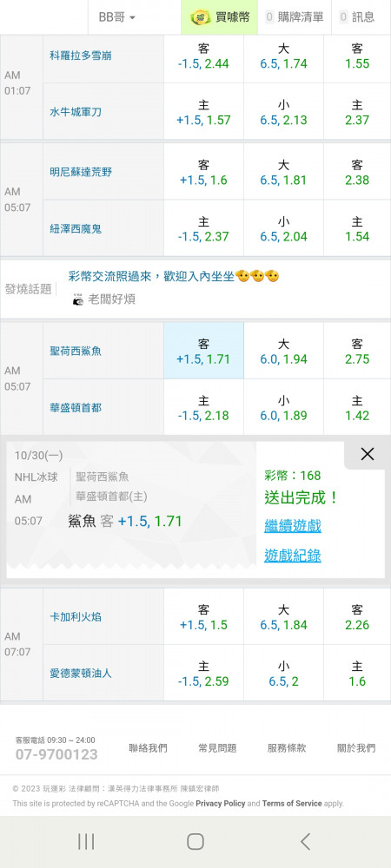The image size is (391, 868).
Task: Open the 購牌清單 tab
Action: coord(295,17)
